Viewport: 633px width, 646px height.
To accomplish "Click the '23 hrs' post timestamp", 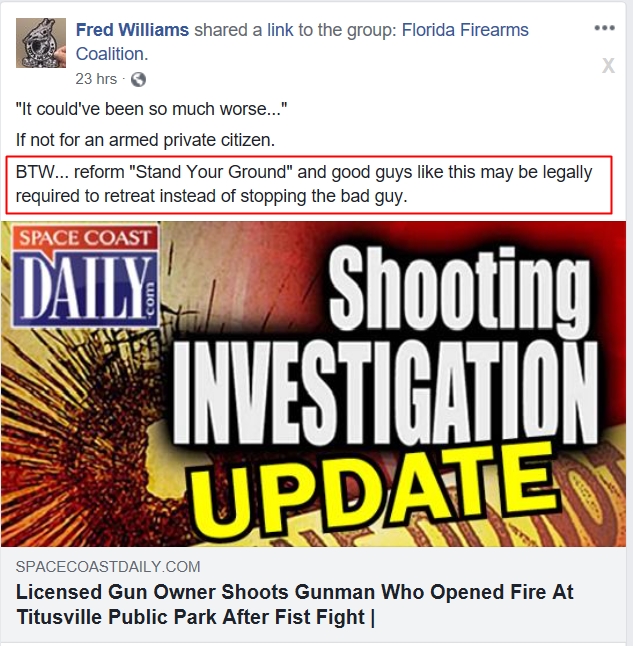I will click(96, 79).
